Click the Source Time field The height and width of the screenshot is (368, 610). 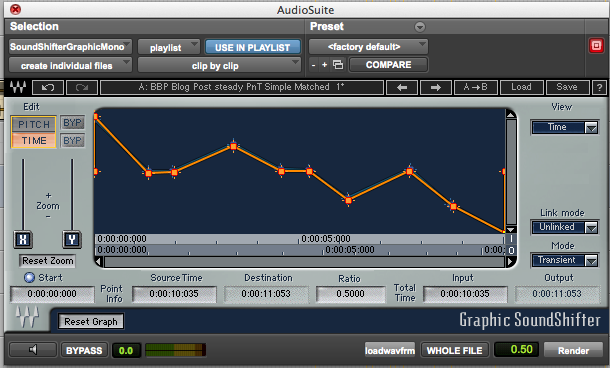tap(174, 294)
